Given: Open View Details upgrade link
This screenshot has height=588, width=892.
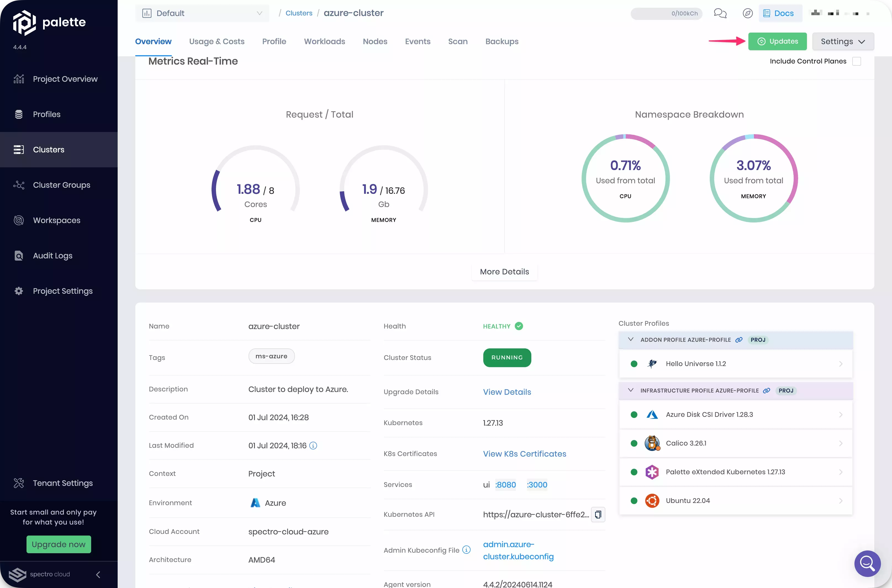Looking at the screenshot, I should [507, 392].
